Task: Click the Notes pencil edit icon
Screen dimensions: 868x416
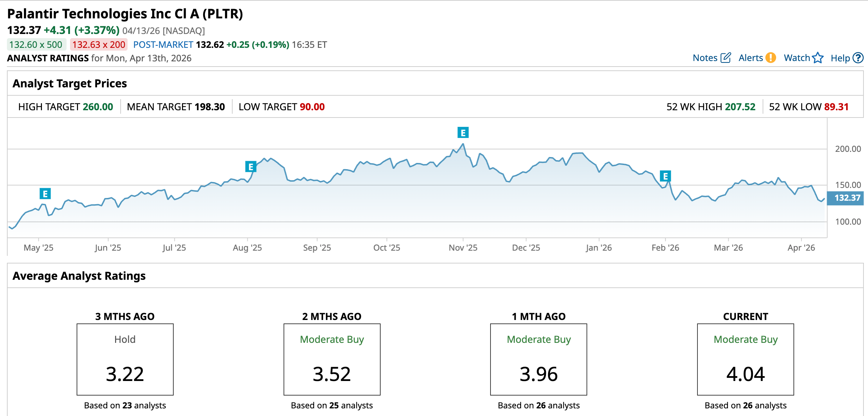Action: click(726, 58)
